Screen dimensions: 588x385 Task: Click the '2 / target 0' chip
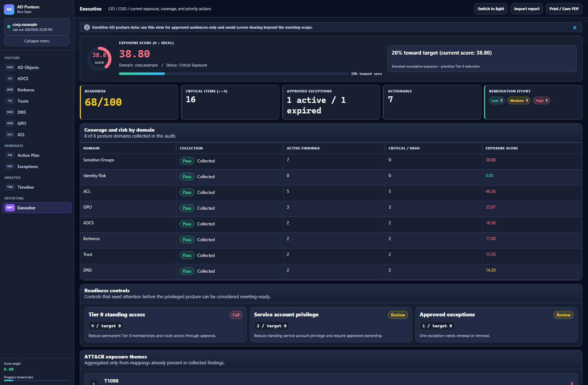(x=272, y=326)
